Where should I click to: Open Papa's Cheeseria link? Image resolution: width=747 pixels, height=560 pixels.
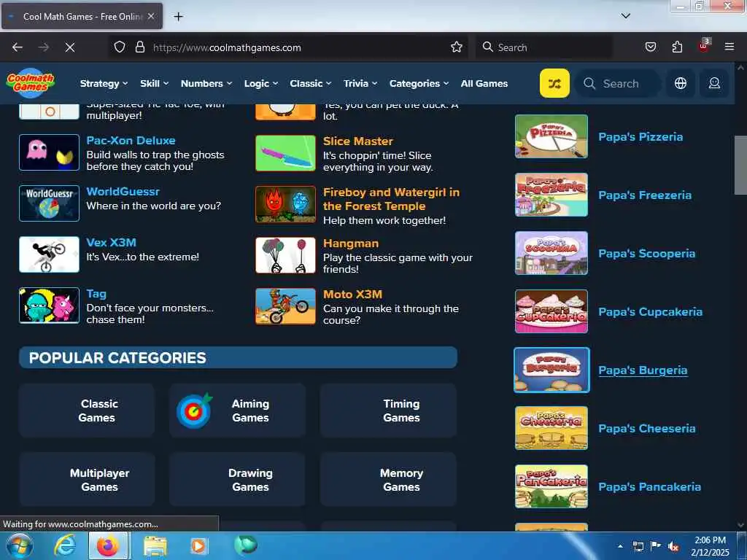pos(646,429)
